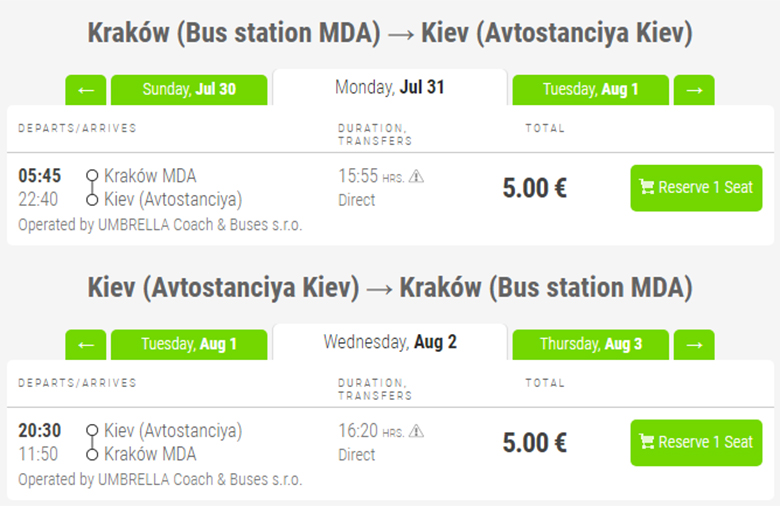Screen dimensions: 780x506
Task: Go to next day for Kiev → Kraków
Action: (694, 345)
